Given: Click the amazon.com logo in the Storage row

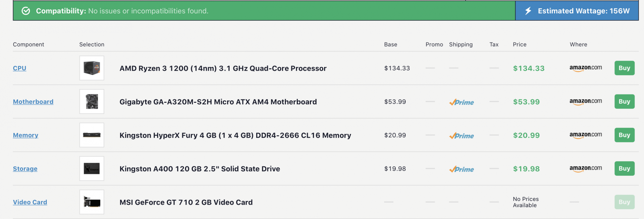Looking at the screenshot, I should coord(586,168).
